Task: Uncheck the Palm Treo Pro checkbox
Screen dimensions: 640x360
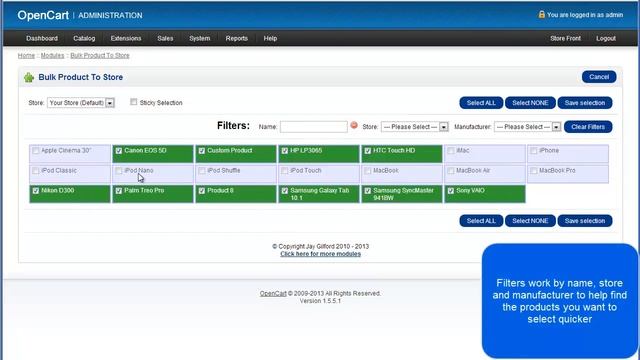Action: [119, 191]
